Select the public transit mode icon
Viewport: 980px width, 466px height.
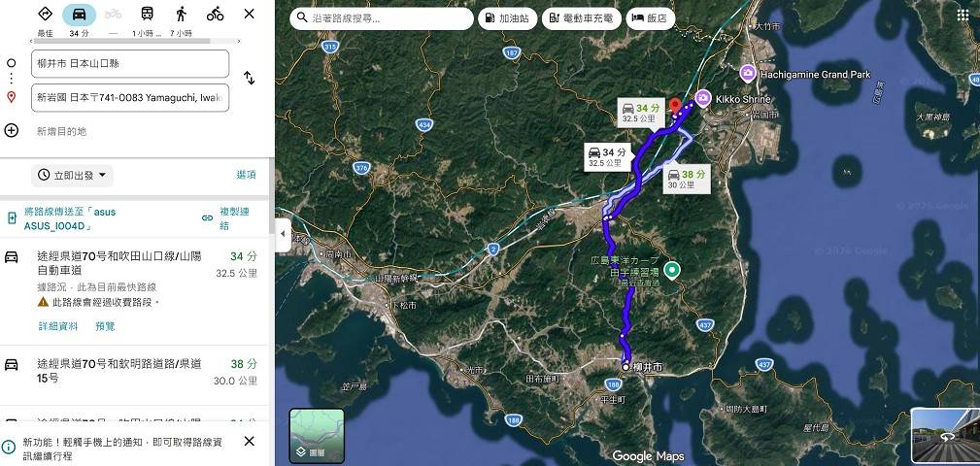click(x=147, y=14)
